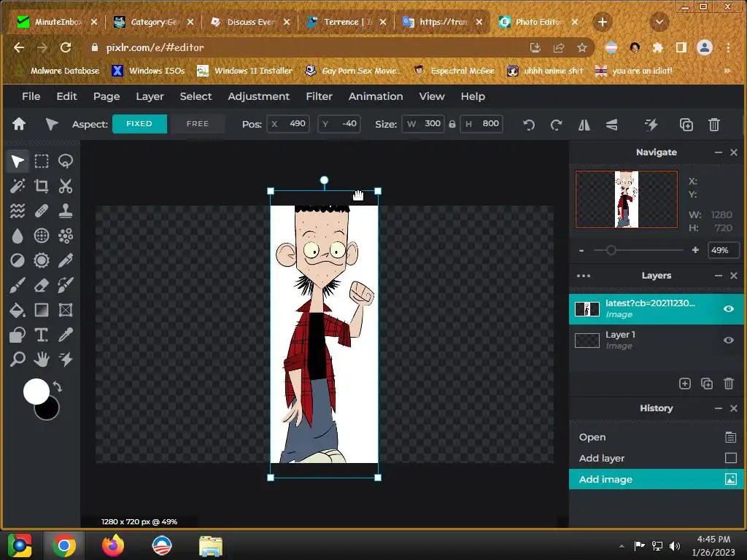The image size is (747, 560).
Task: Add a new layer in Layers panel
Action: (684, 384)
